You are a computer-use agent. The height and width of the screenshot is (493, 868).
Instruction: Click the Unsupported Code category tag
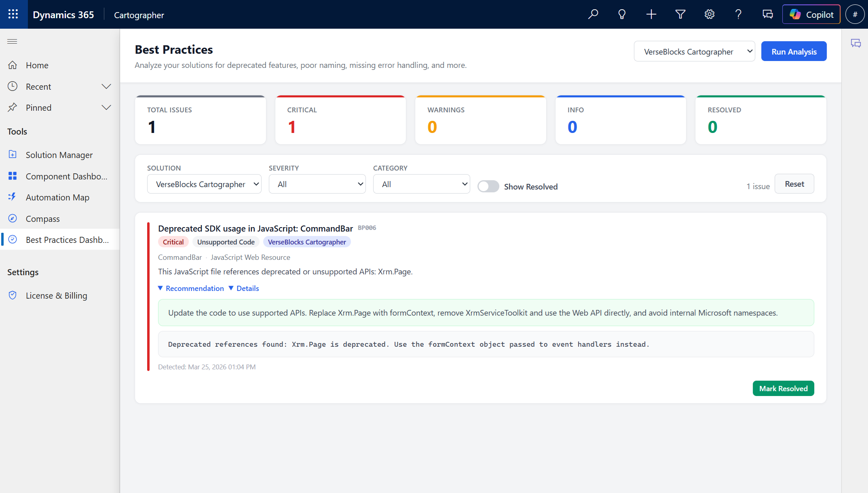226,242
